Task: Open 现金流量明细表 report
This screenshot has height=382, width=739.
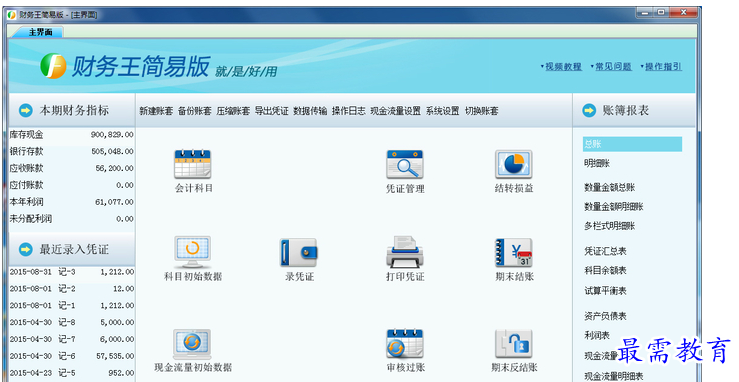Action: pos(614,376)
